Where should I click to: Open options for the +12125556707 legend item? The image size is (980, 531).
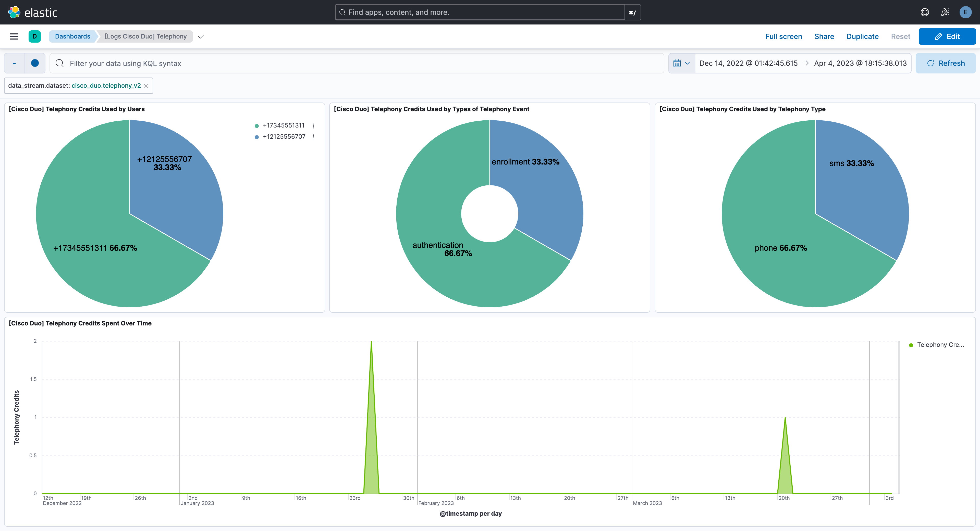[313, 137]
